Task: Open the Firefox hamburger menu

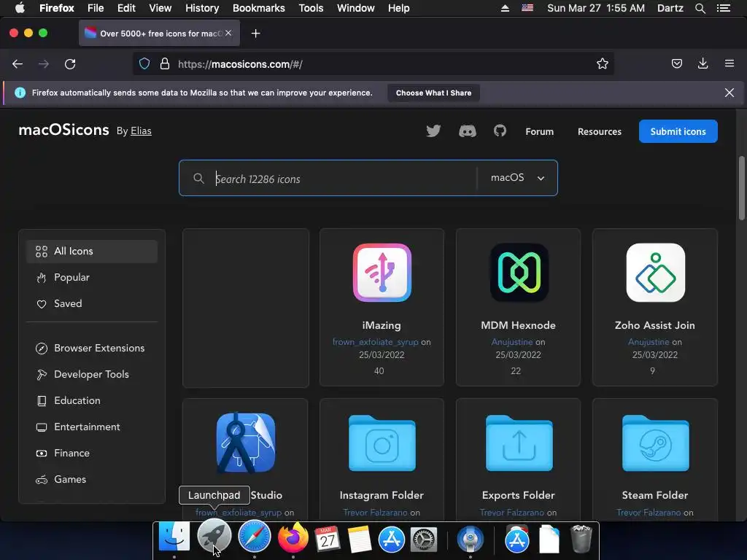Action: [x=729, y=63]
